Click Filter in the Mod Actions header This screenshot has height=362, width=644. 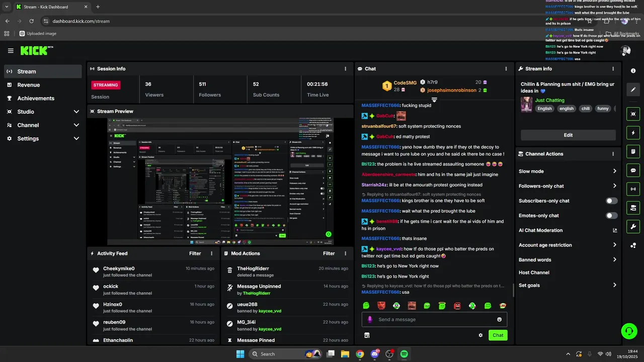point(329,253)
